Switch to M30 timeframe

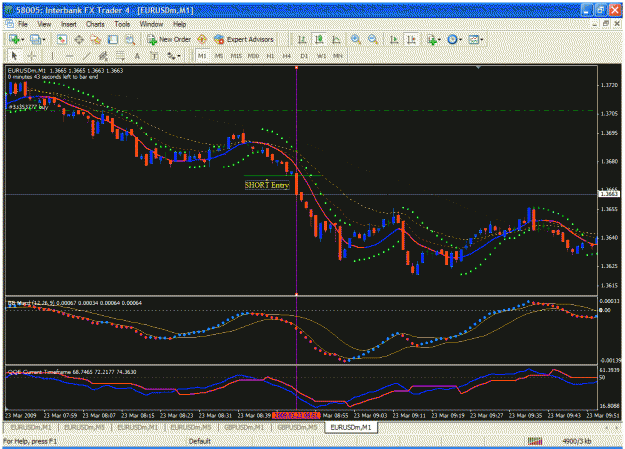[253, 56]
